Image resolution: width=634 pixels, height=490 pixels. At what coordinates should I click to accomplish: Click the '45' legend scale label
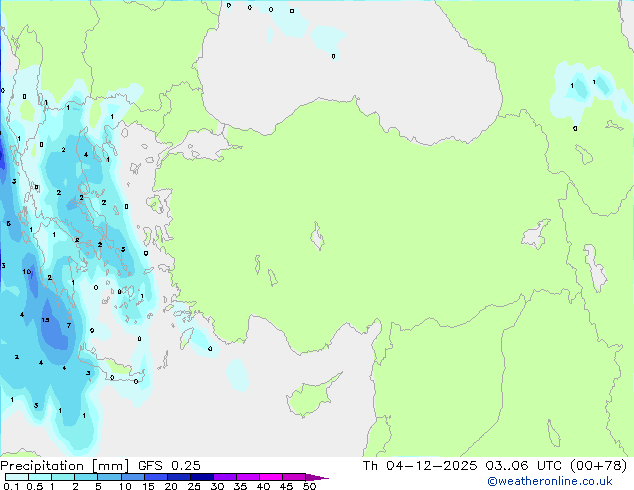[286, 486]
